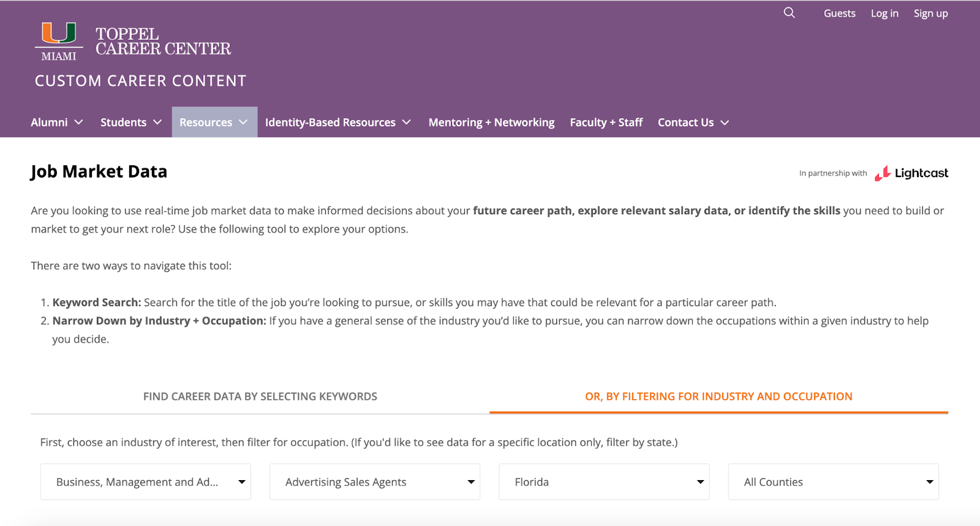
Task: Click the Guests link
Action: [x=839, y=13]
